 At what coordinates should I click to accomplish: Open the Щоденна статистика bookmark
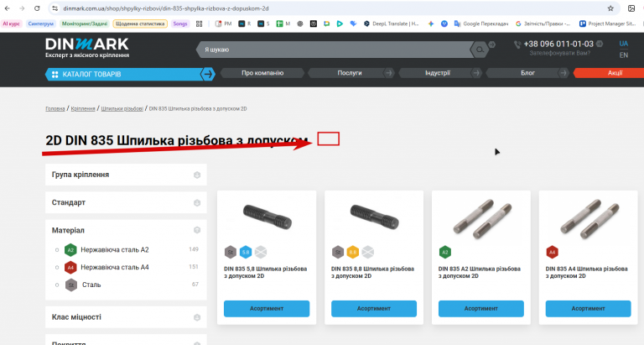coord(140,24)
